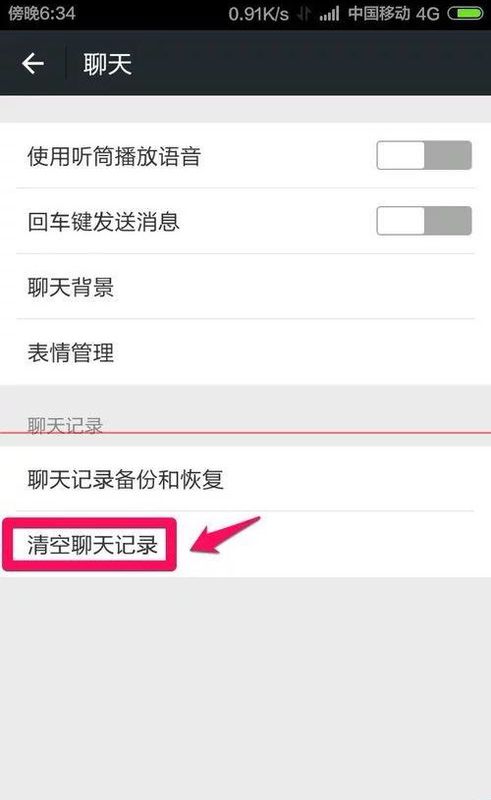Open 表情管理 setting
Image resolution: width=491 pixels, height=800 pixels.
tap(246, 352)
